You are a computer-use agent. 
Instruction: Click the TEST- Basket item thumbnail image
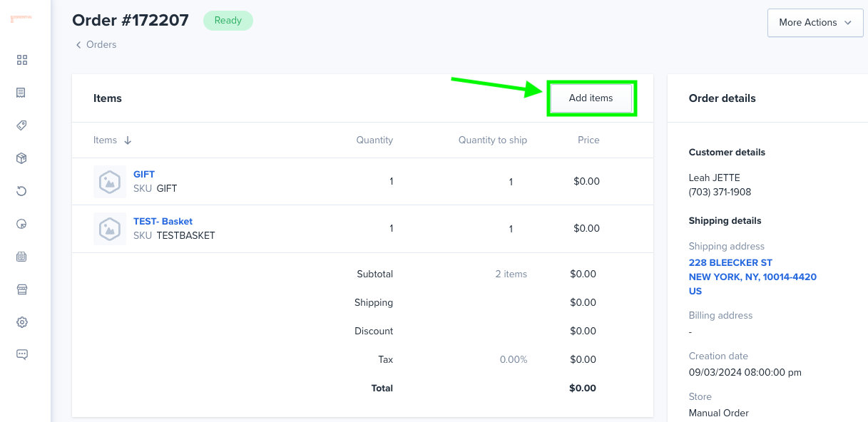click(110, 229)
